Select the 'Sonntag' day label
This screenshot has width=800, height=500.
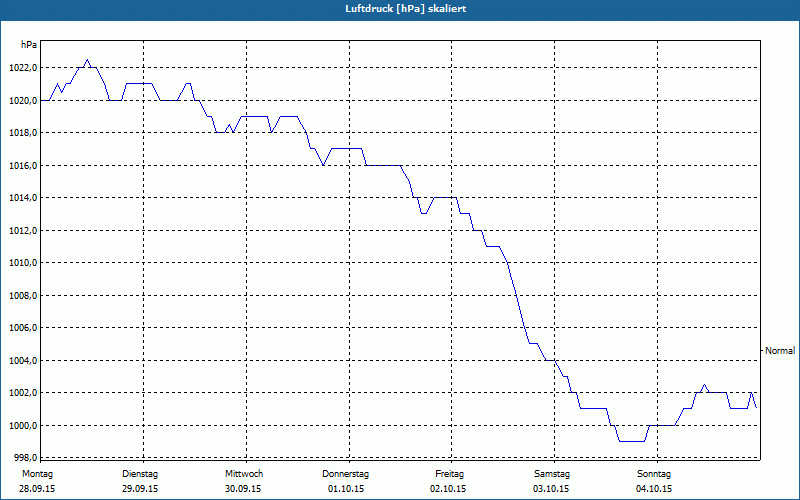pos(654,474)
